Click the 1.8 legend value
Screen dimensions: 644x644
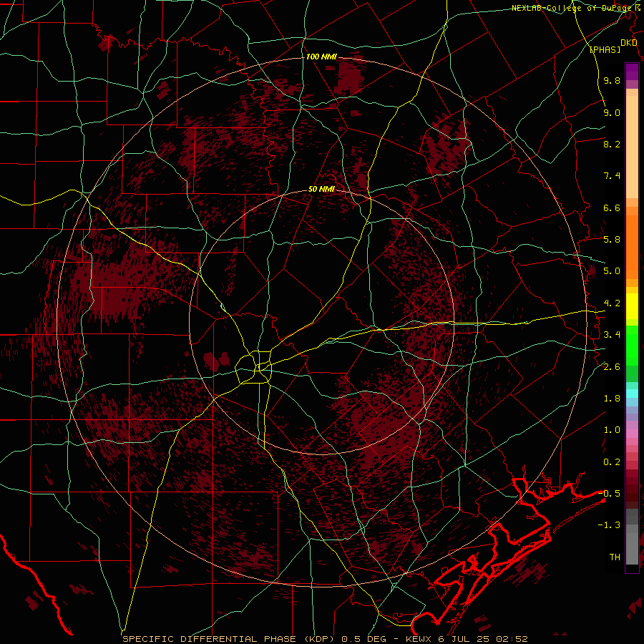tap(612, 399)
